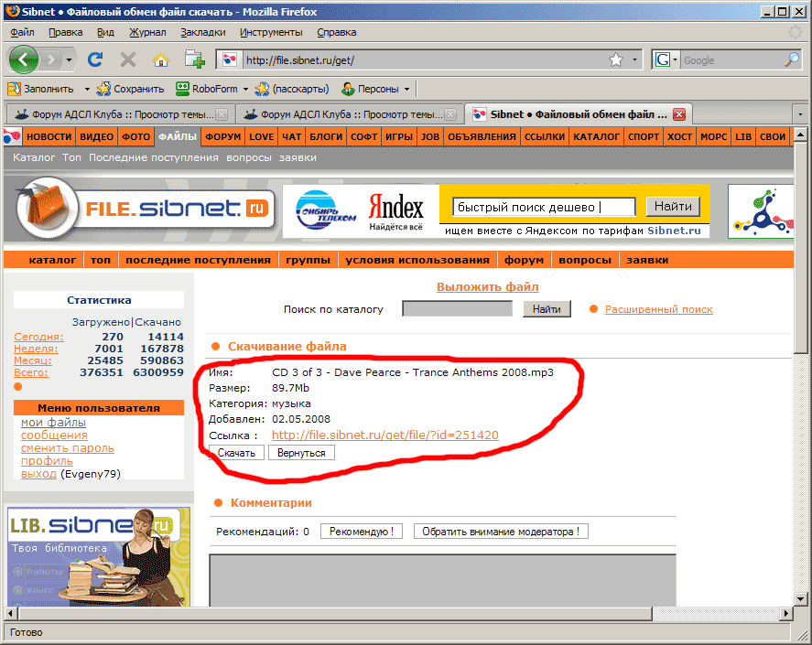Click the Яndex logo
812x645 pixels.
[395, 211]
